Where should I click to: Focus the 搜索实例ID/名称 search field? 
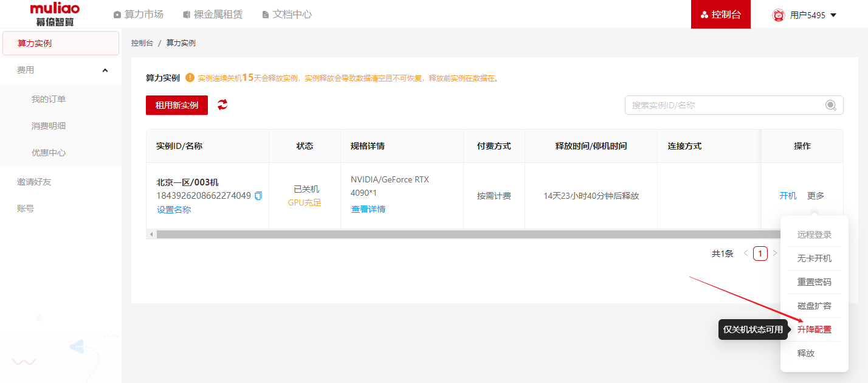click(734, 105)
